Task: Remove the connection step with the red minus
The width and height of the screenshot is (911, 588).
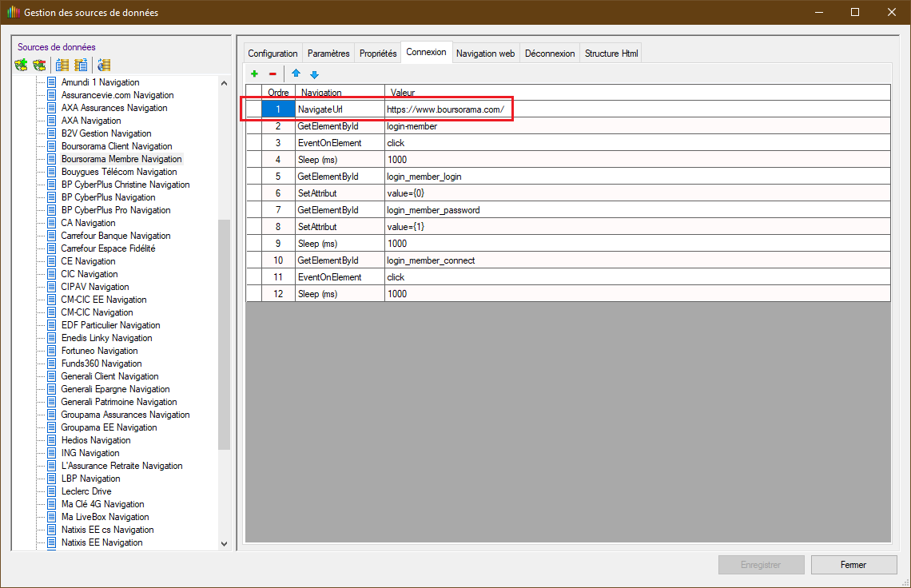Action: point(273,74)
